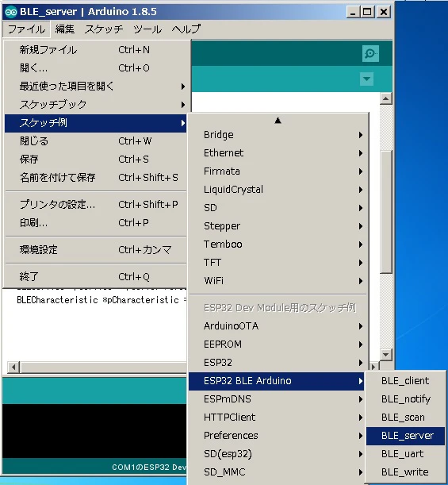Expand the Bridge examples submenu
Viewport: 448px width, 485px height.
click(x=278, y=135)
